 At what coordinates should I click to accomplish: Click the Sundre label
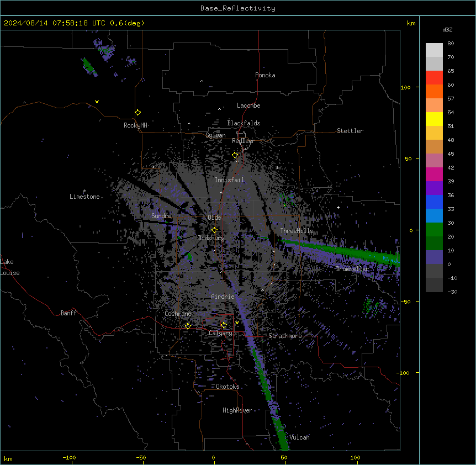[161, 216]
